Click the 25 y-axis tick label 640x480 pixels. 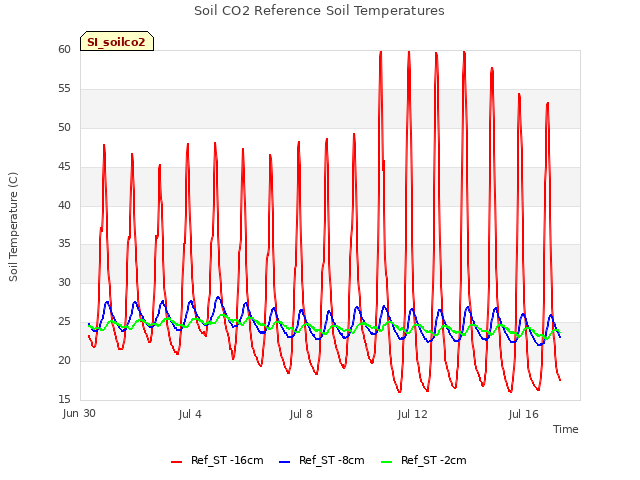[64, 322]
